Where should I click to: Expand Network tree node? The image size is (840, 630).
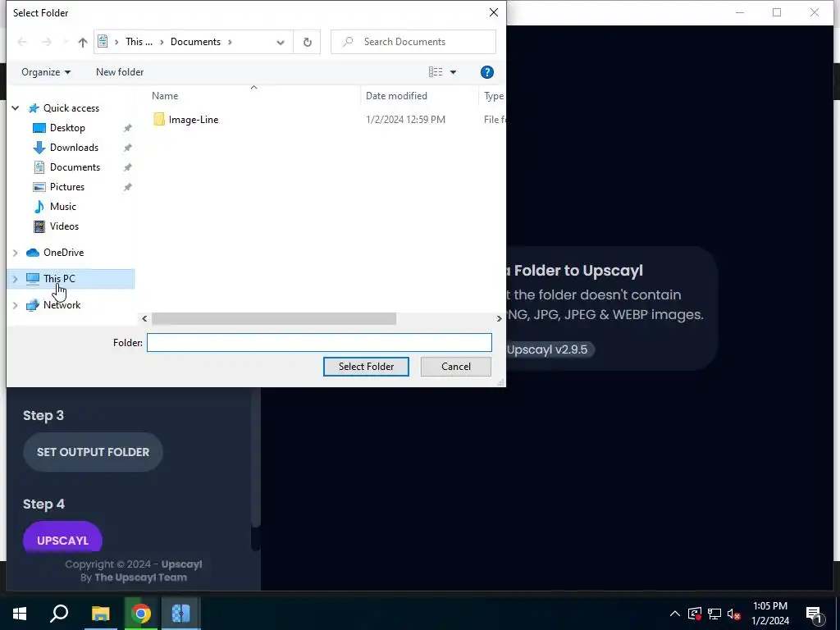pos(16,305)
